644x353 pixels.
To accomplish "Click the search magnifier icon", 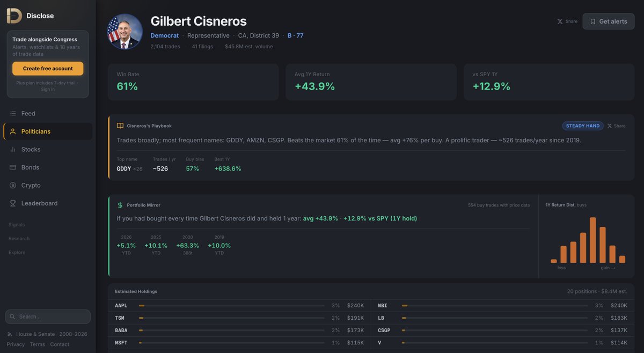I will pos(13,317).
